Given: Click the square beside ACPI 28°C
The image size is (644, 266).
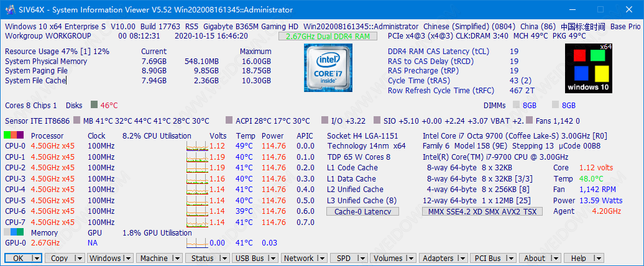Looking at the screenshot, I should pos(229,121).
